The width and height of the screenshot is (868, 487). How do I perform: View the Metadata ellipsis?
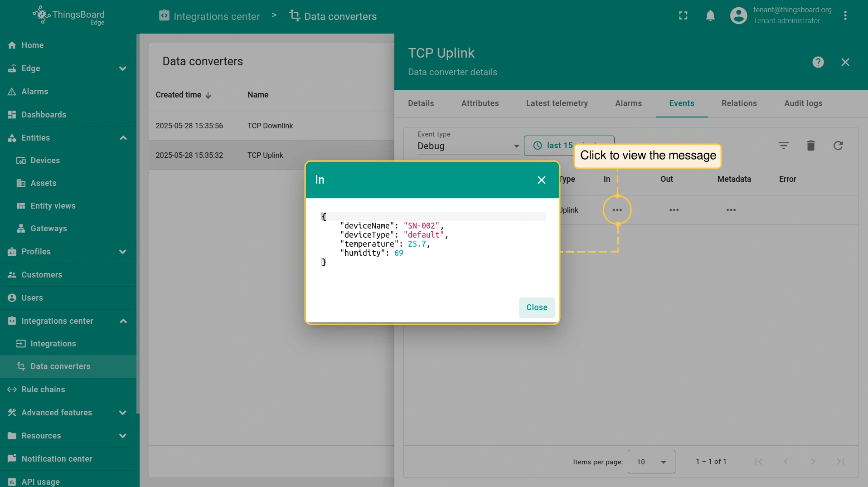(731, 210)
